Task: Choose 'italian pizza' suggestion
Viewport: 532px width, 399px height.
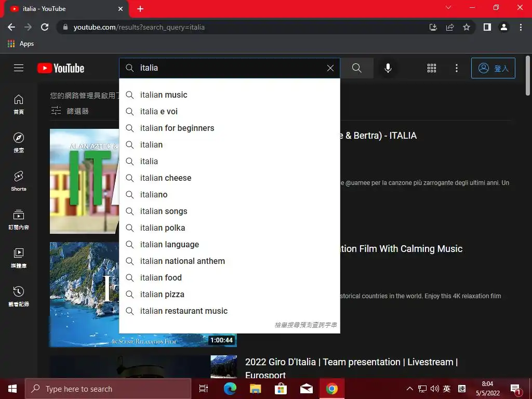Action: pyautogui.click(x=229, y=294)
